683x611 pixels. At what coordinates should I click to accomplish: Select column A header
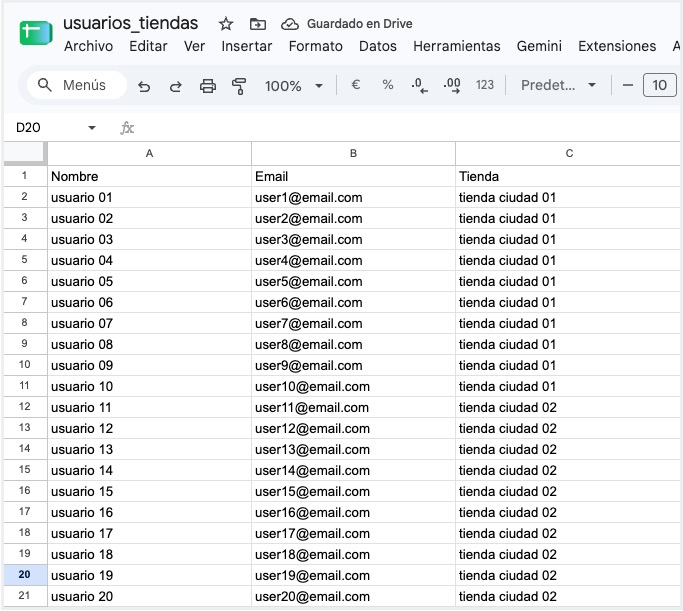[x=149, y=153]
